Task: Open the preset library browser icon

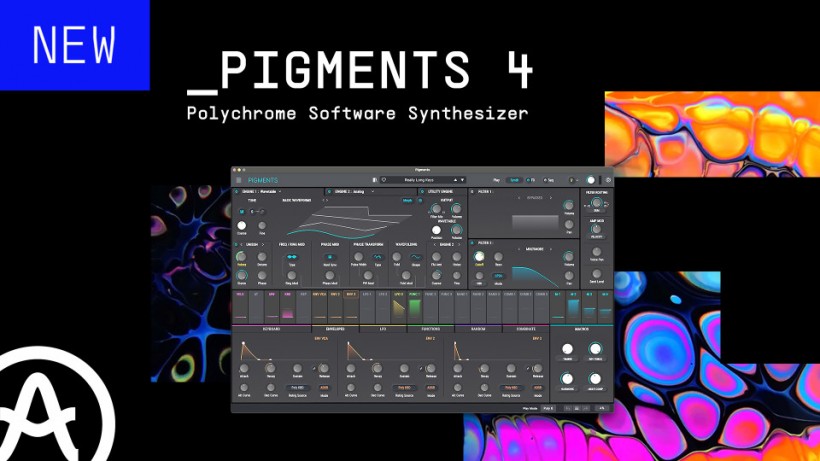Action: click(375, 180)
